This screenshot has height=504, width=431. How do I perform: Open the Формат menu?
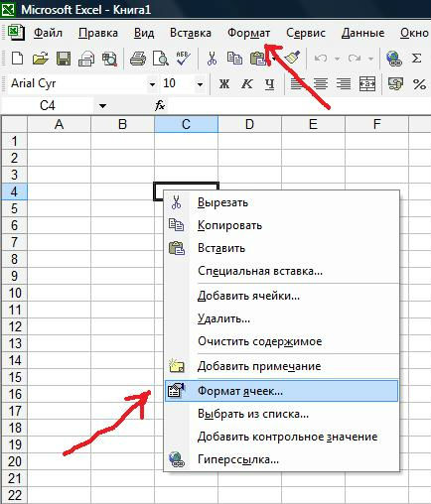248,33
